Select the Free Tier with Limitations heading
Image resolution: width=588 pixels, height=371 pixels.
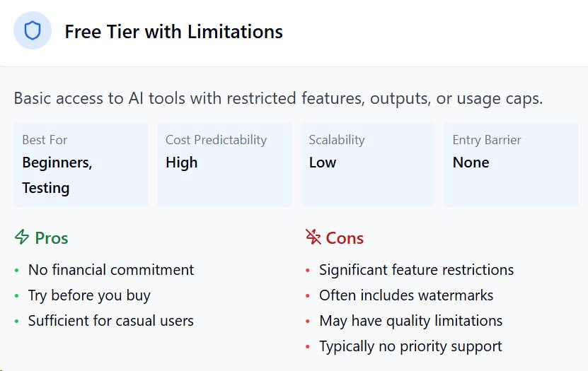(x=173, y=32)
